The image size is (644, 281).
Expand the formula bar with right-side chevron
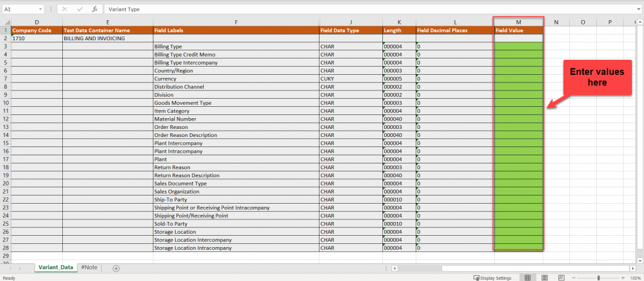click(x=640, y=9)
